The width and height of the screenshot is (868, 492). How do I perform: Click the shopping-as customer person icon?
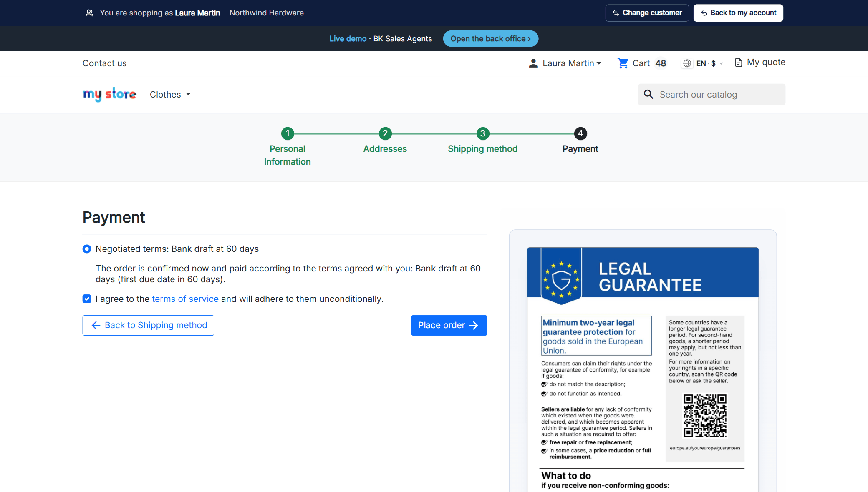point(89,13)
